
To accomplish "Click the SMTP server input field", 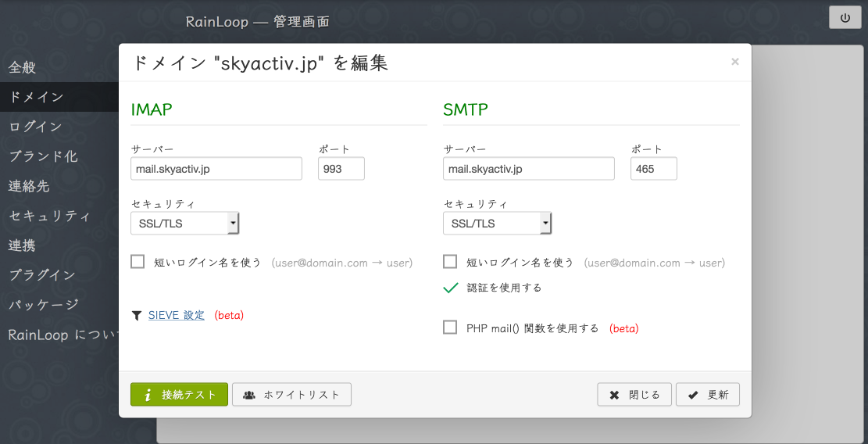I will pos(529,169).
